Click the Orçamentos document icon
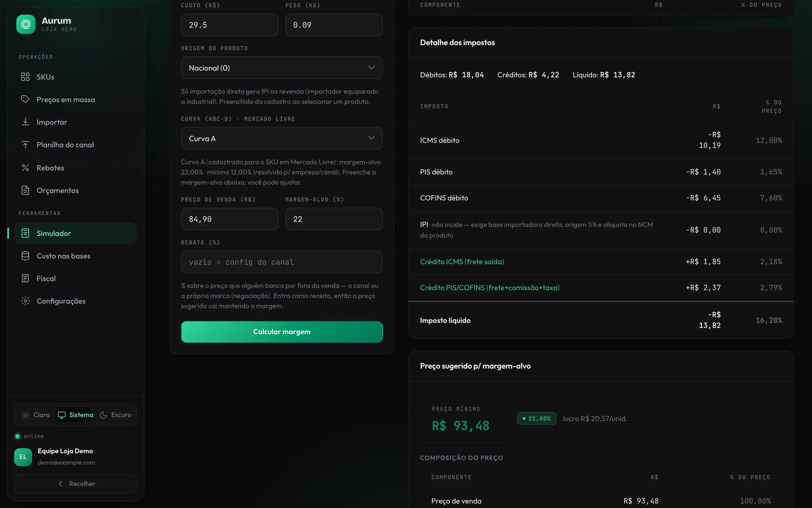 (x=25, y=190)
